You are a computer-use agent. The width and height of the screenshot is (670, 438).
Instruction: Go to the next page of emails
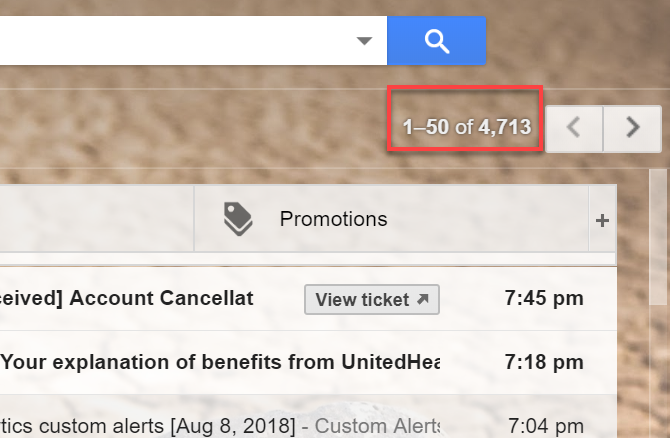(x=632, y=128)
